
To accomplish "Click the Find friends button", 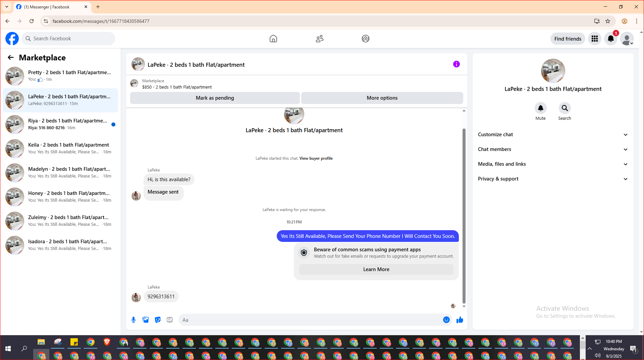I will point(568,39).
